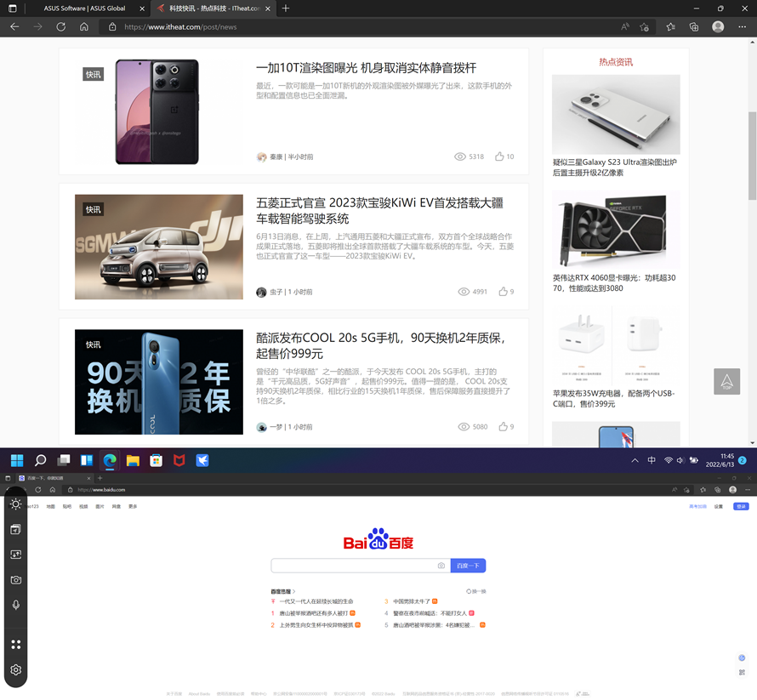
Task: Click the camera icon in left sidebar
Action: coord(16,580)
